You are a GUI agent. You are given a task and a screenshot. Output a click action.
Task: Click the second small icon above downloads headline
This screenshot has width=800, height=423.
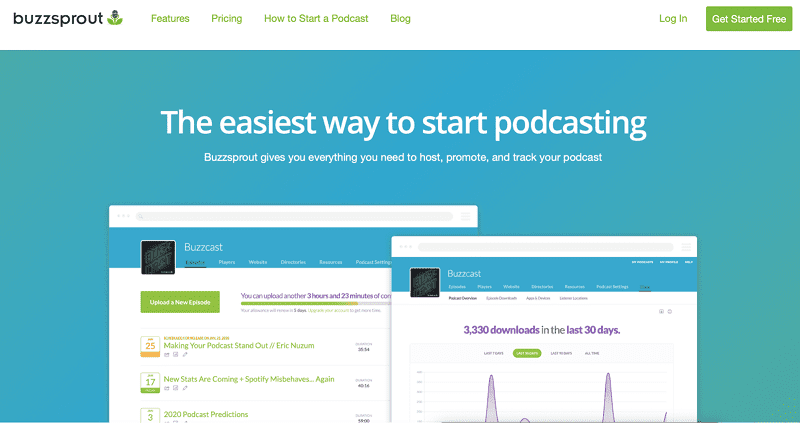[670, 311]
